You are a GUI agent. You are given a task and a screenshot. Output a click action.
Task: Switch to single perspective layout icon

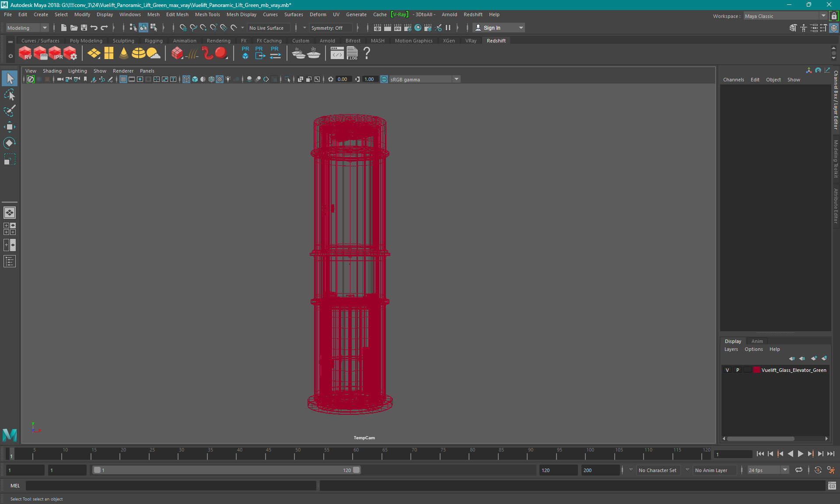coord(10,213)
